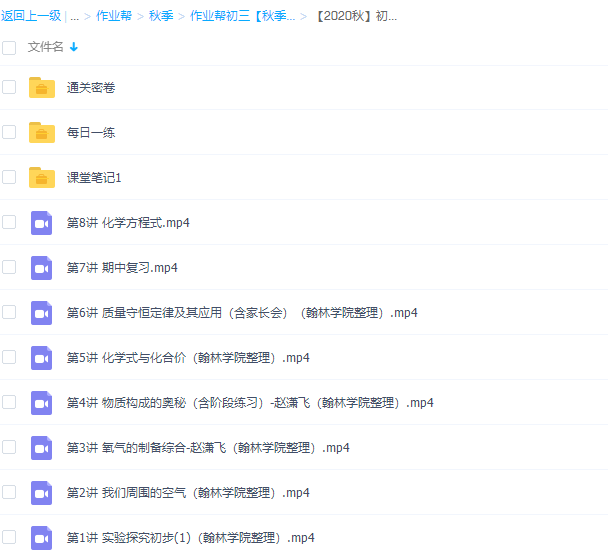The height and width of the screenshot is (558, 608).
Task: Open breadcrumb 作业帮初三【秋季...
Action: (x=242, y=17)
